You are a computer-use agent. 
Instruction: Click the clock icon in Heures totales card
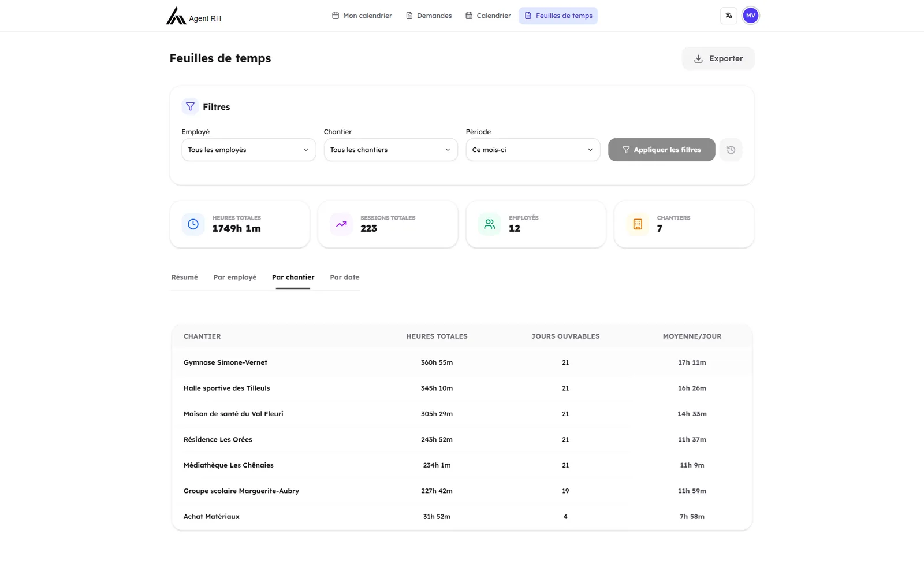(193, 224)
